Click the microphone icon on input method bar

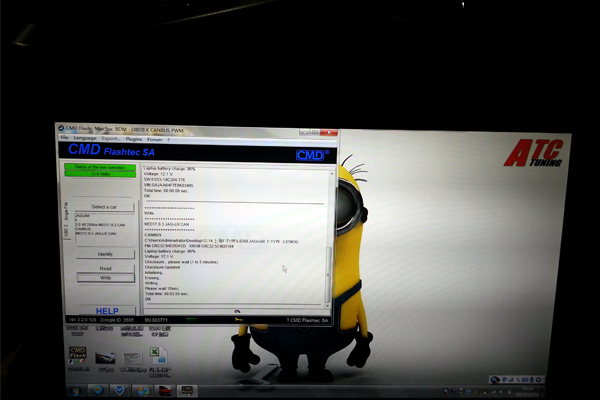click(532, 380)
